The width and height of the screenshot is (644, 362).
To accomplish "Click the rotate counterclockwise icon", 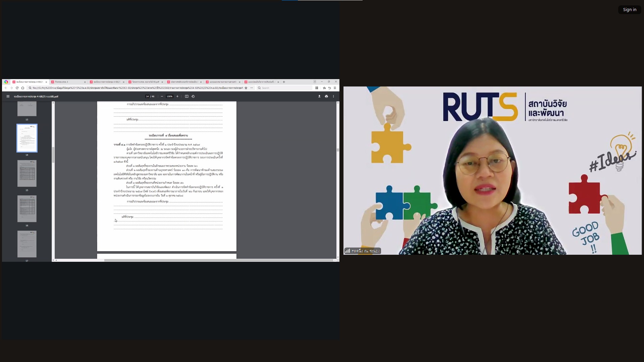I will click(193, 97).
